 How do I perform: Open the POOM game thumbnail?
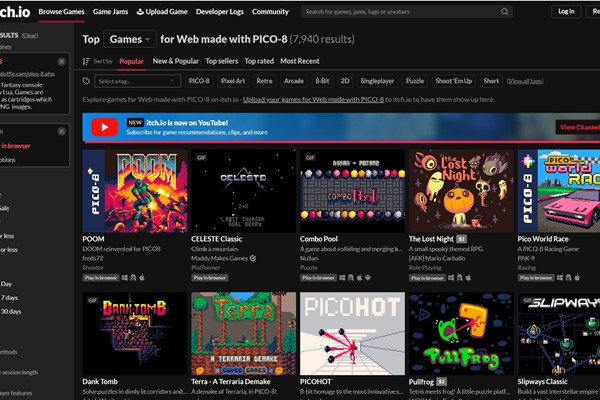click(135, 191)
